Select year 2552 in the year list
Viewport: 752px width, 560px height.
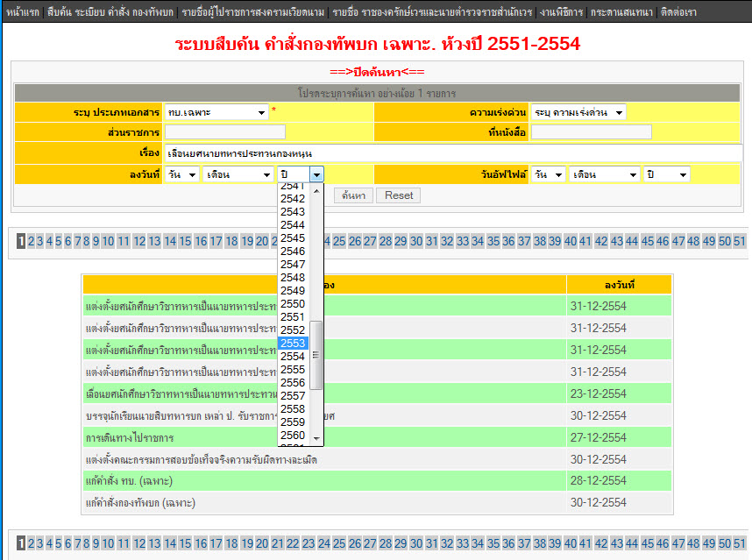[x=293, y=330]
